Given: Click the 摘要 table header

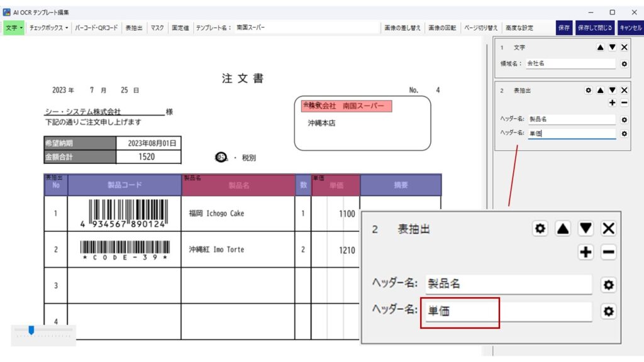Looking at the screenshot, I should click(x=401, y=185).
